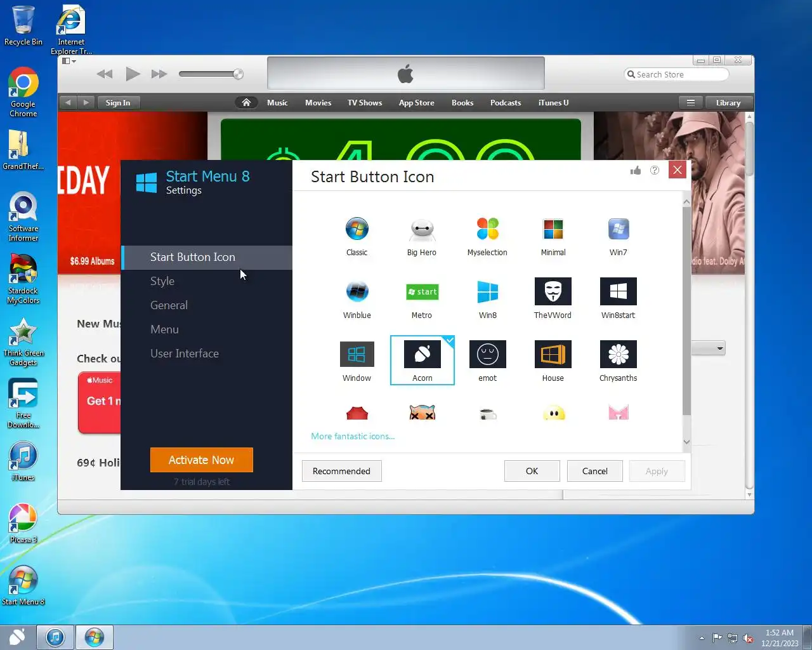Open the App Store tab in iTunes
The width and height of the screenshot is (812, 650).
tap(417, 103)
